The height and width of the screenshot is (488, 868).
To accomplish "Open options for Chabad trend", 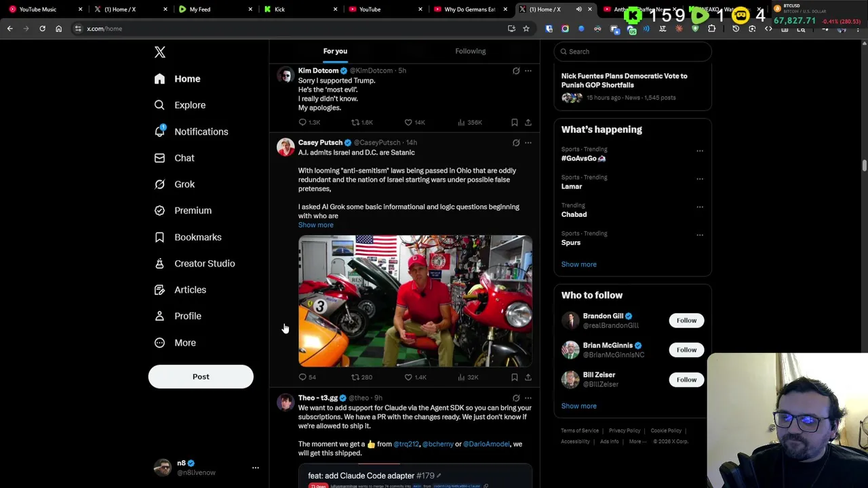I will [700, 207].
